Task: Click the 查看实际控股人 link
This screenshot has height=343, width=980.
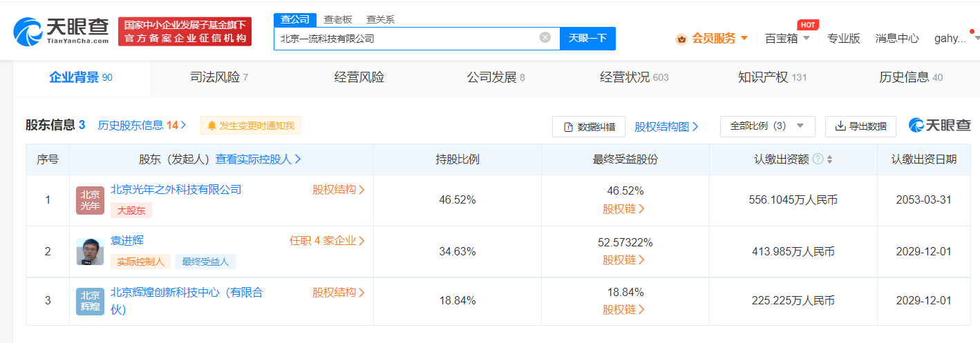Action: tap(258, 159)
